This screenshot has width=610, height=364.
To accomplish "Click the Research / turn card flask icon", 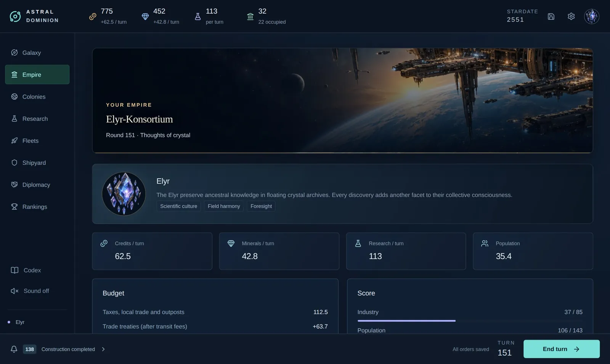I will coord(358,243).
